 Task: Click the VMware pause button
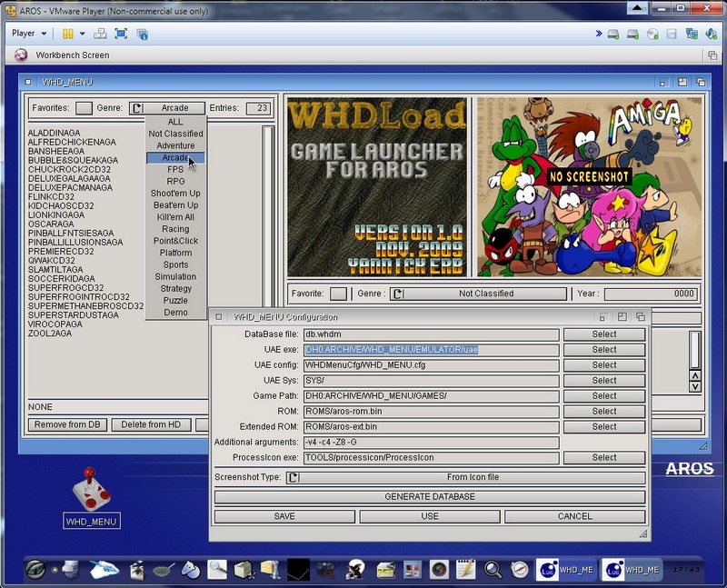coord(68,34)
